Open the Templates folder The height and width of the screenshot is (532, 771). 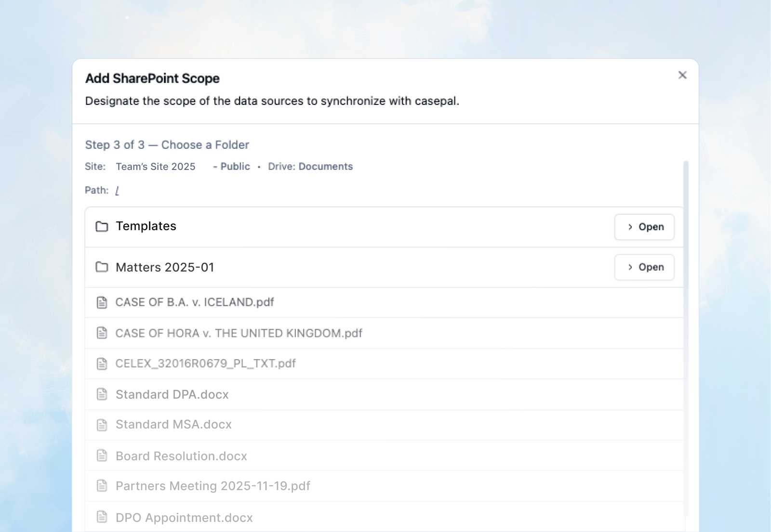(x=644, y=227)
